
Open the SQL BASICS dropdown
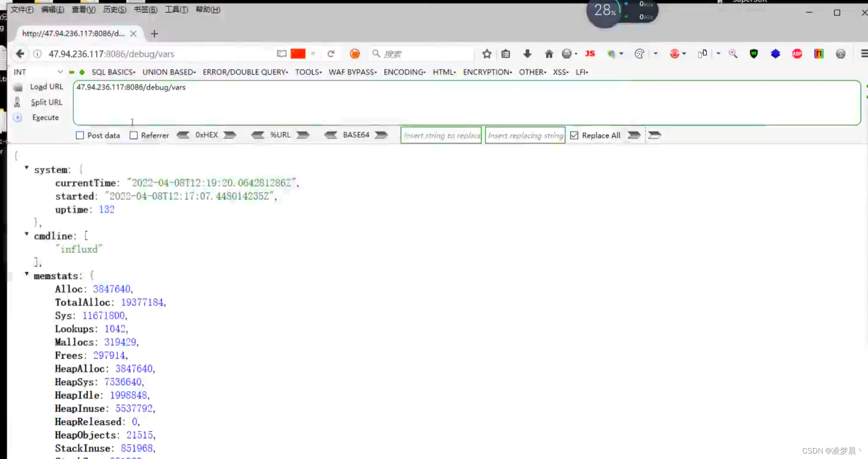point(113,72)
